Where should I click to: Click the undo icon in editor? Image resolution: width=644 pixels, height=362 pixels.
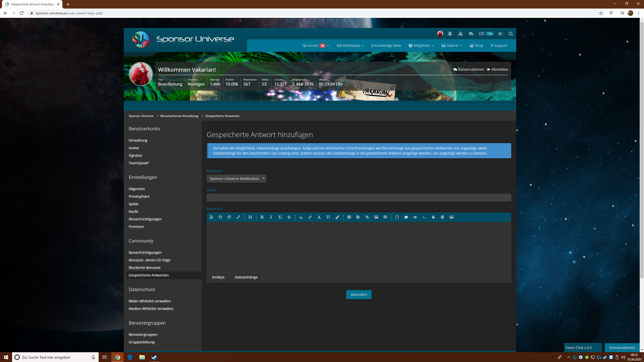[220, 217]
